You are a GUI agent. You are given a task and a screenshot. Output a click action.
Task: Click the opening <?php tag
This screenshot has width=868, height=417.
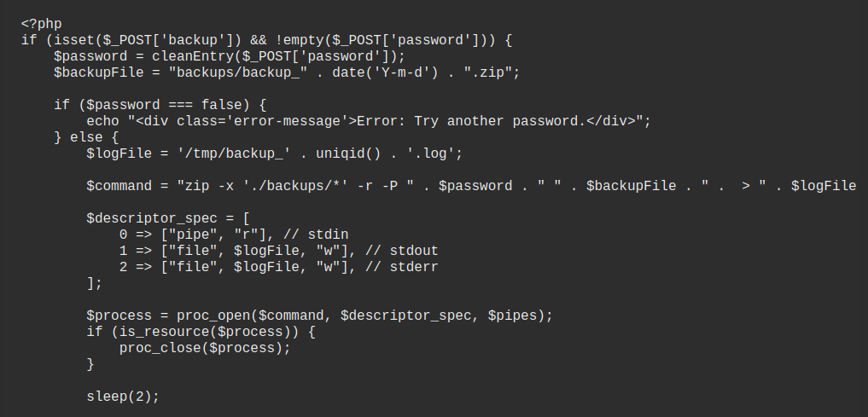[42, 25]
